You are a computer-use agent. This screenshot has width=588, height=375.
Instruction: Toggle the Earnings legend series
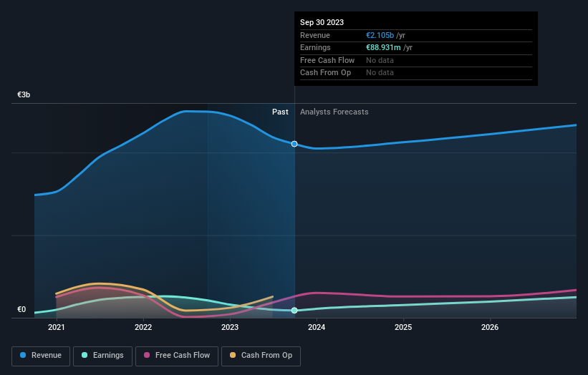(102, 356)
